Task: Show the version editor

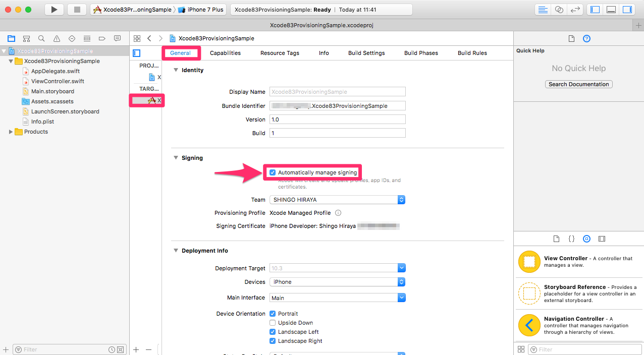Action: (574, 10)
